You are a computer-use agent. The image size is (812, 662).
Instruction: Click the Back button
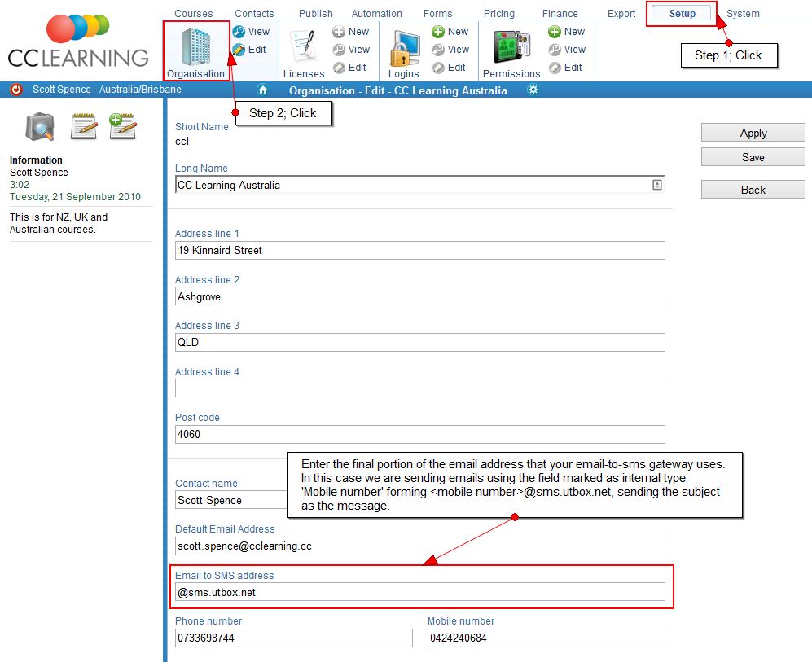753,190
